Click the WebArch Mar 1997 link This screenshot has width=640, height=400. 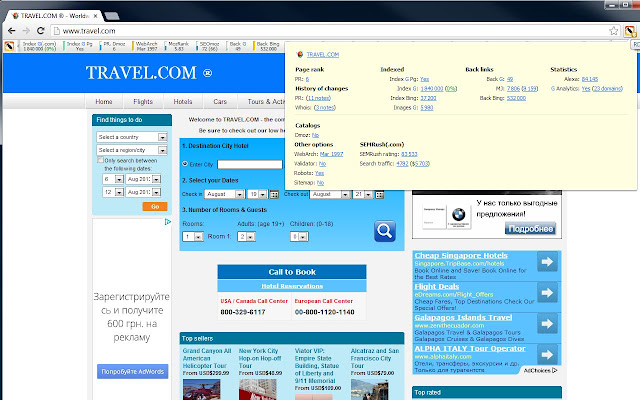(331, 154)
